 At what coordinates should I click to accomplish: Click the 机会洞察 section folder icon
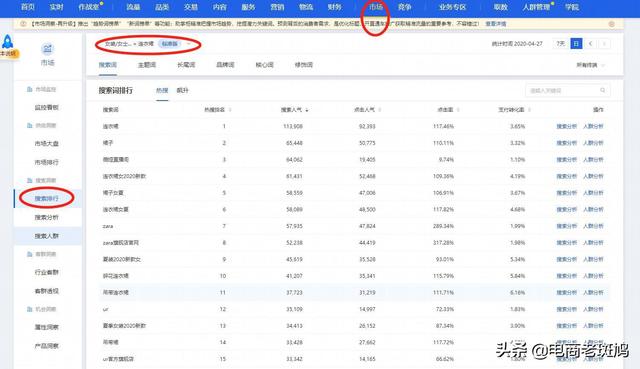click(x=29, y=309)
